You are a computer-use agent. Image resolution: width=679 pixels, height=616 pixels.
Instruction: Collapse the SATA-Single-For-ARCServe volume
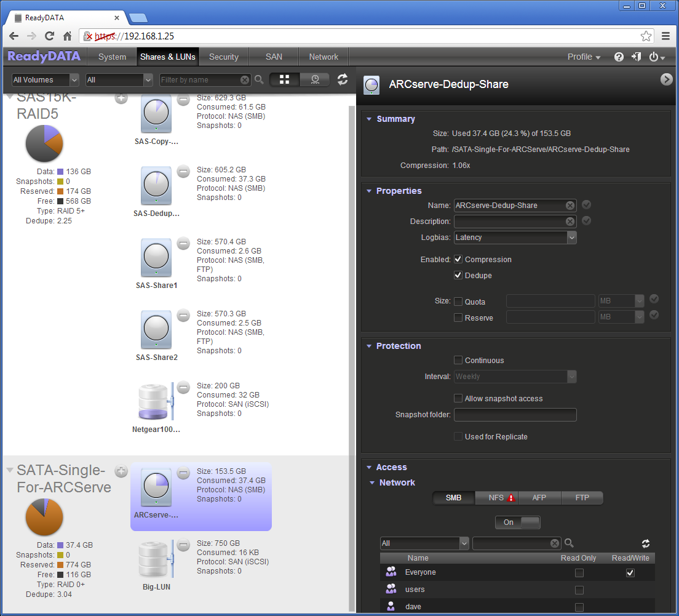coord(9,470)
